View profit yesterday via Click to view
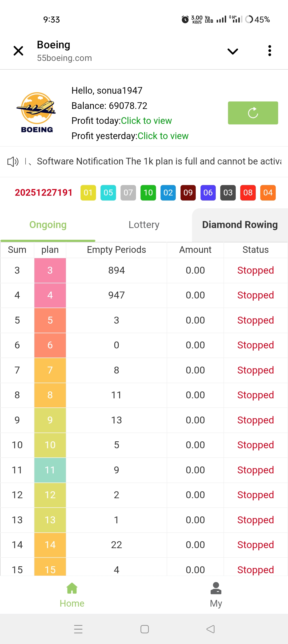 163,136
